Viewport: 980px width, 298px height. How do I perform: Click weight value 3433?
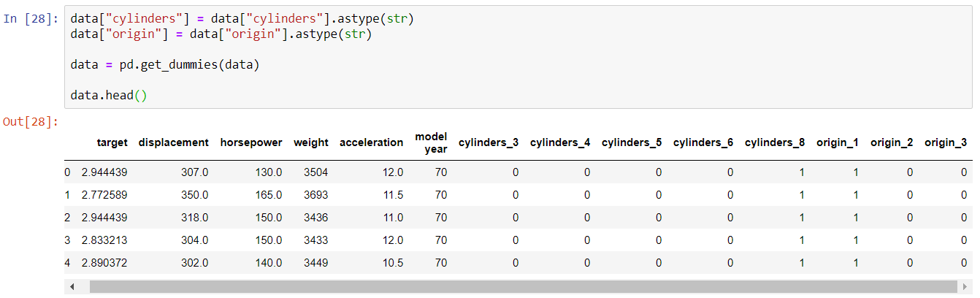(316, 240)
